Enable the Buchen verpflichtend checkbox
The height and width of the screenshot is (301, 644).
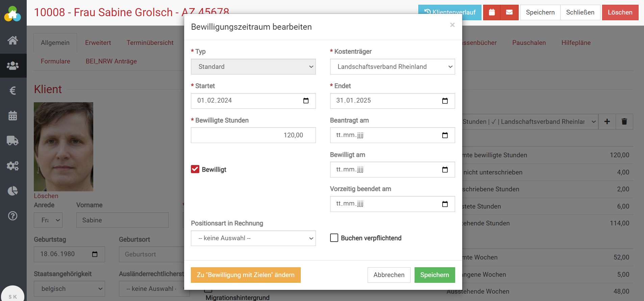click(x=334, y=238)
